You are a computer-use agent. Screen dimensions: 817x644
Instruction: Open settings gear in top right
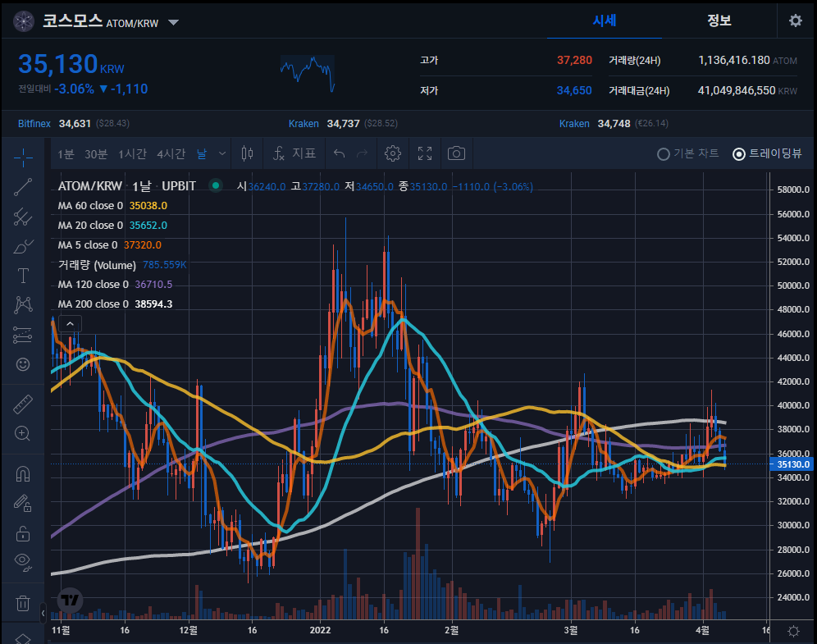(x=796, y=21)
